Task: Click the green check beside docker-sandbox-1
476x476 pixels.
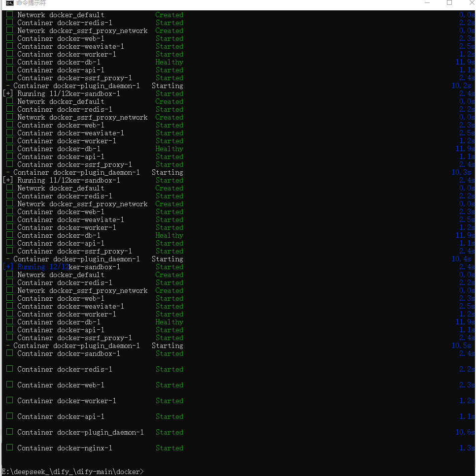Action: click(x=9, y=353)
